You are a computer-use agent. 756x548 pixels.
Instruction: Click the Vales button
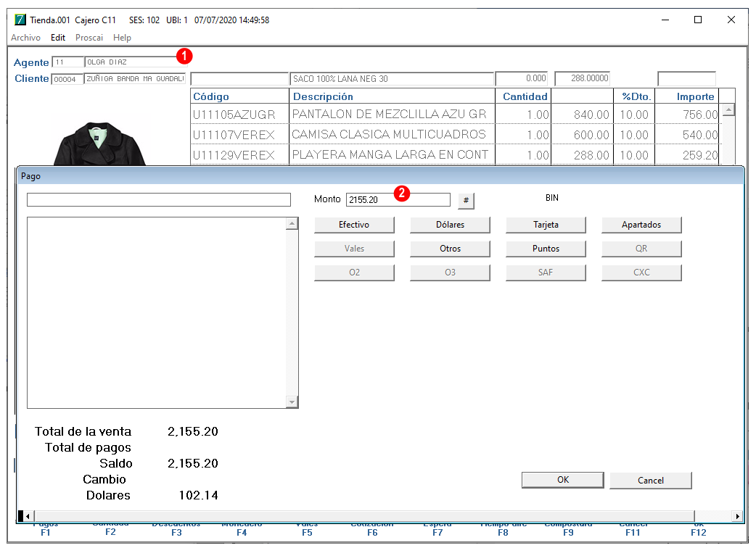(354, 249)
